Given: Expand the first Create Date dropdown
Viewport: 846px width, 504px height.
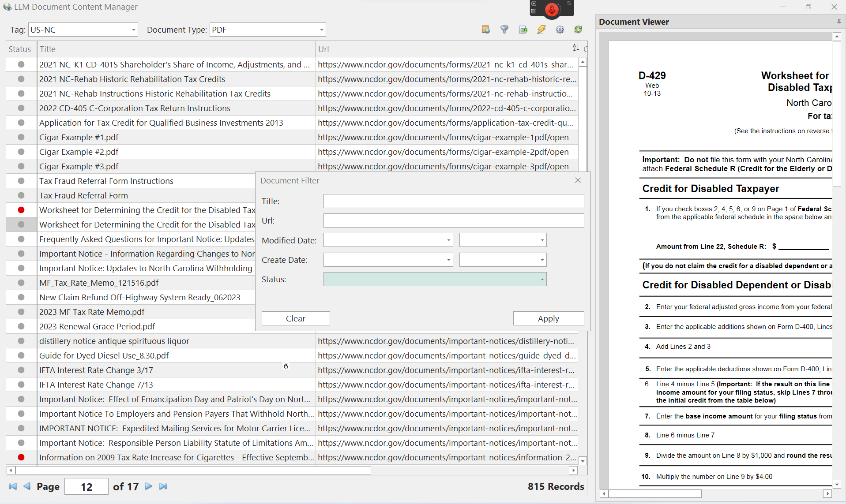Looking at the screenshot, I should [x=448, y=260].
